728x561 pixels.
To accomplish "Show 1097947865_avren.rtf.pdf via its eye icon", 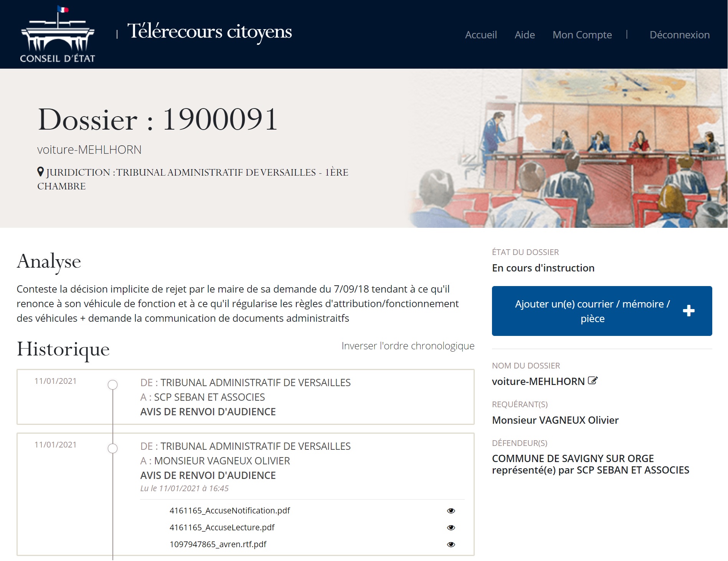I will [451, 545].
